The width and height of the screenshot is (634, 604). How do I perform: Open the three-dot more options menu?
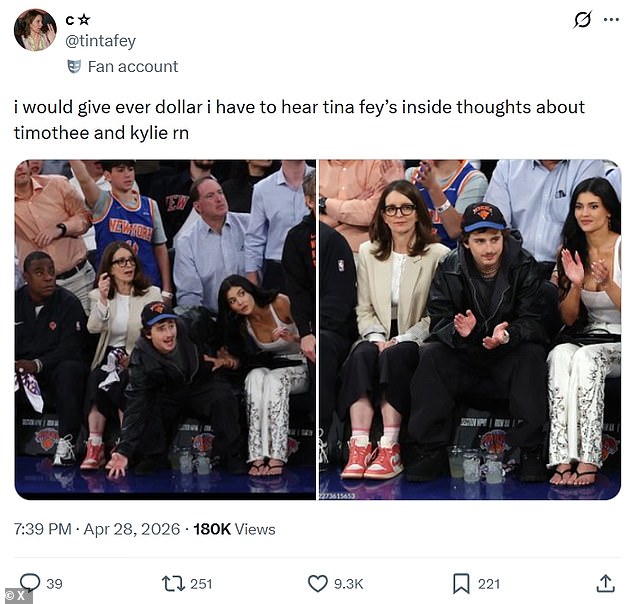click(x=611, y=19)
